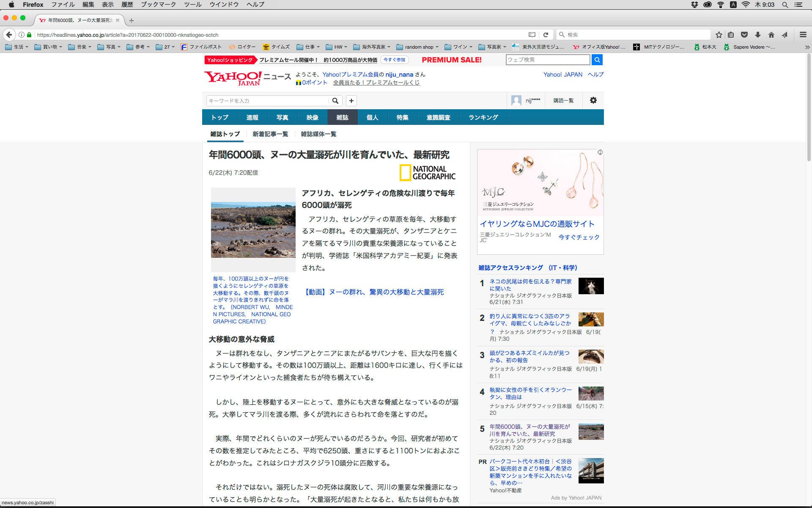812x508 pixels.
Task: Open the 海外写真家 bookmark folder dropdown
Action: click(372, 47)
